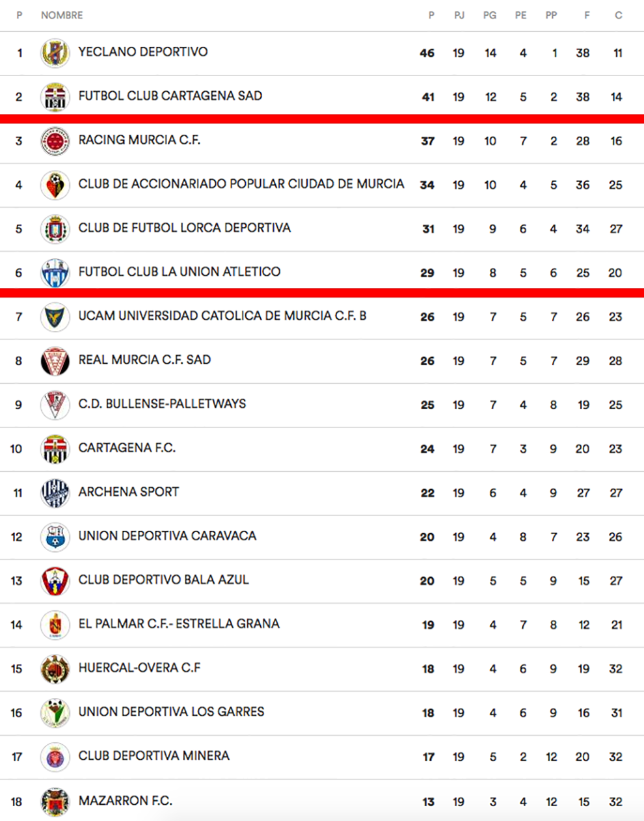Click the Real Murcia C.F. SAD crest

tap(55, 361)
